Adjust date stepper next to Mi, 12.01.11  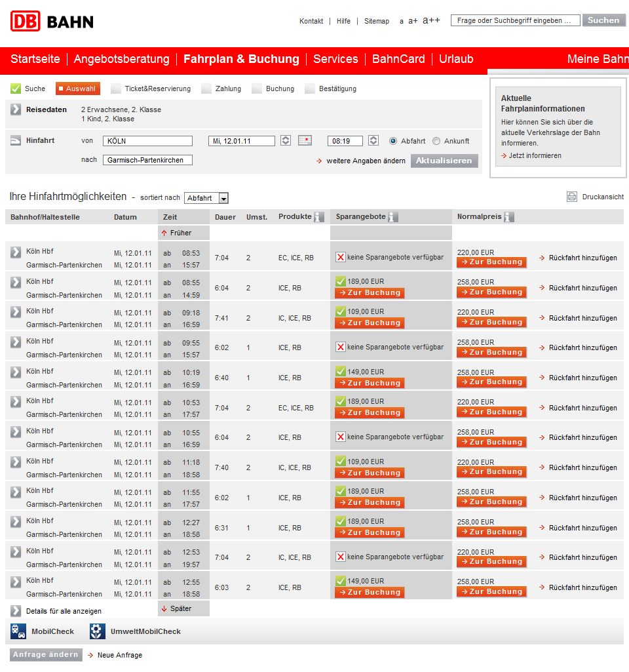tap(286, 140)
